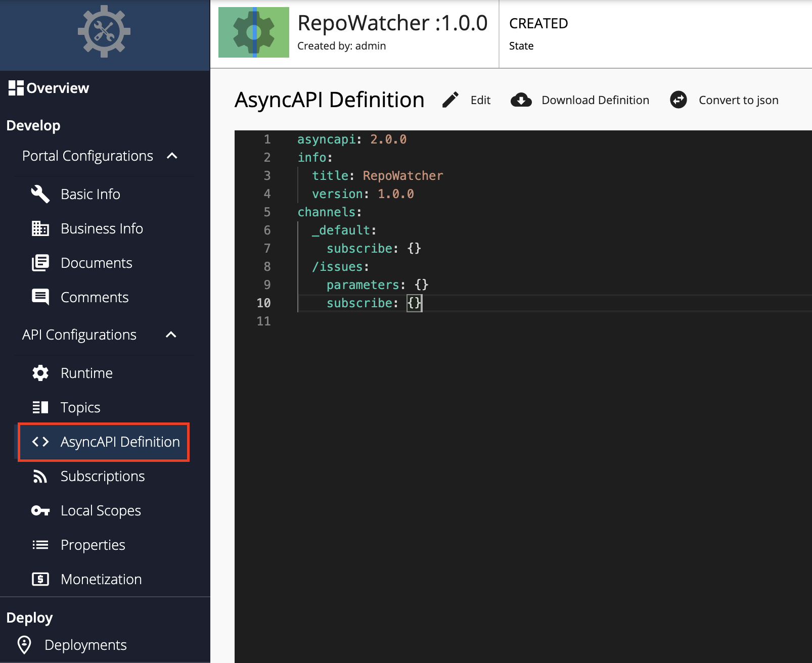The image size is (812, 663).
Task: Click the Convert to json swap icon
Action: [678, 100]
